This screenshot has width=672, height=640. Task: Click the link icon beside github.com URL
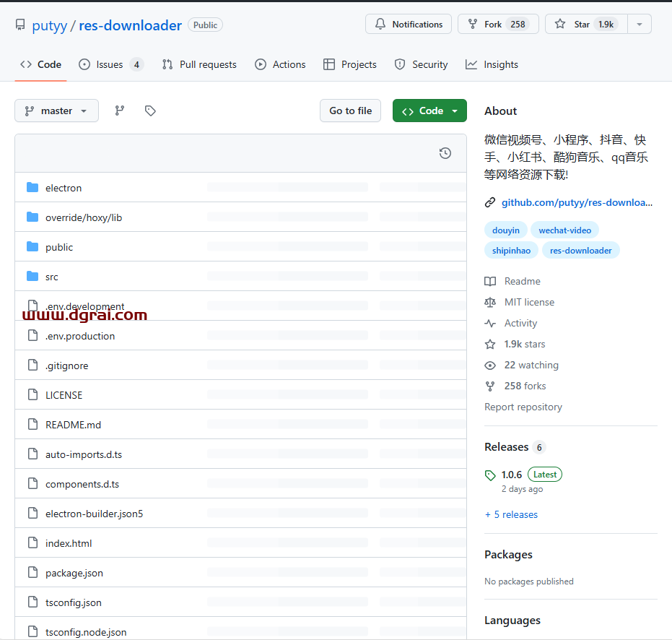pos(490,202)
